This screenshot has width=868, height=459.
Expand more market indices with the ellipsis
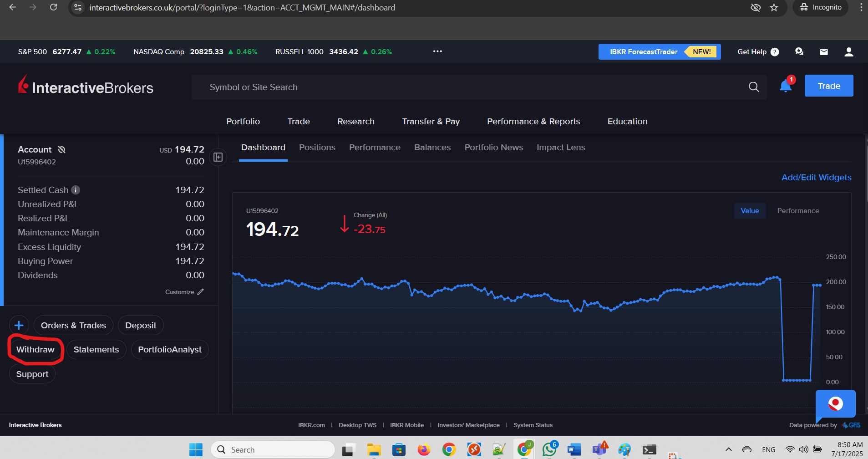coord(437,51)
